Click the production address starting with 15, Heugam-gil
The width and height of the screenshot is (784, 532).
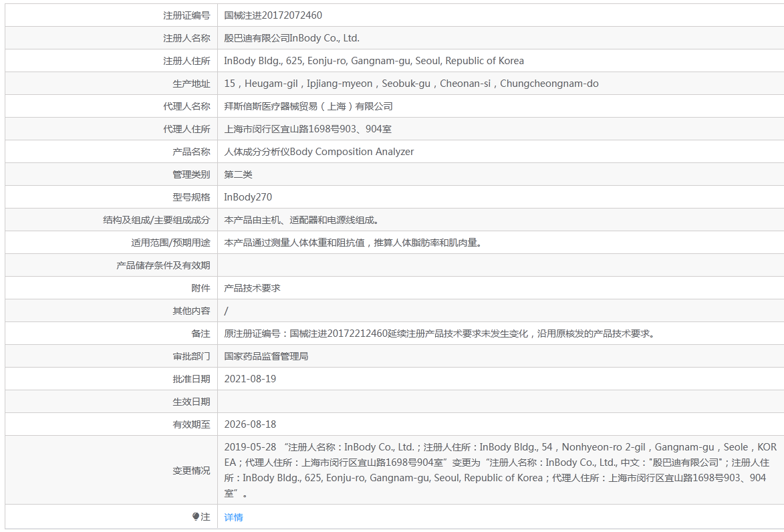[x=411, y=84]
